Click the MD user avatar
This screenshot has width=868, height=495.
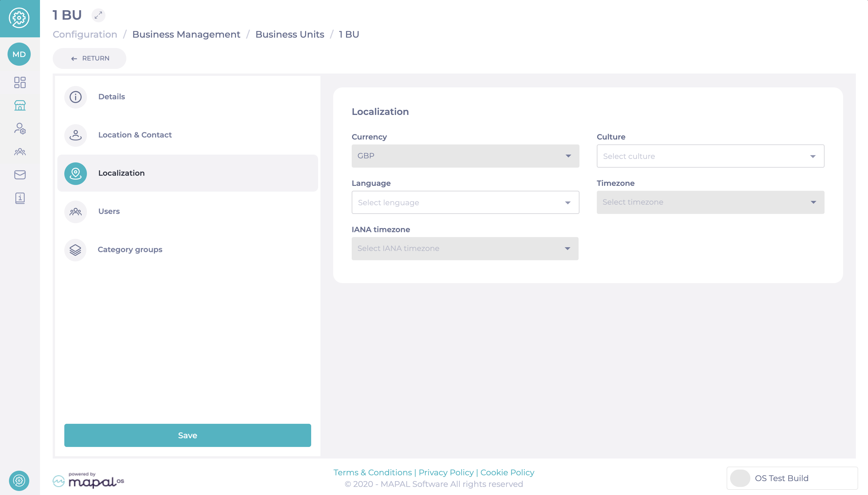click(19, 54)
